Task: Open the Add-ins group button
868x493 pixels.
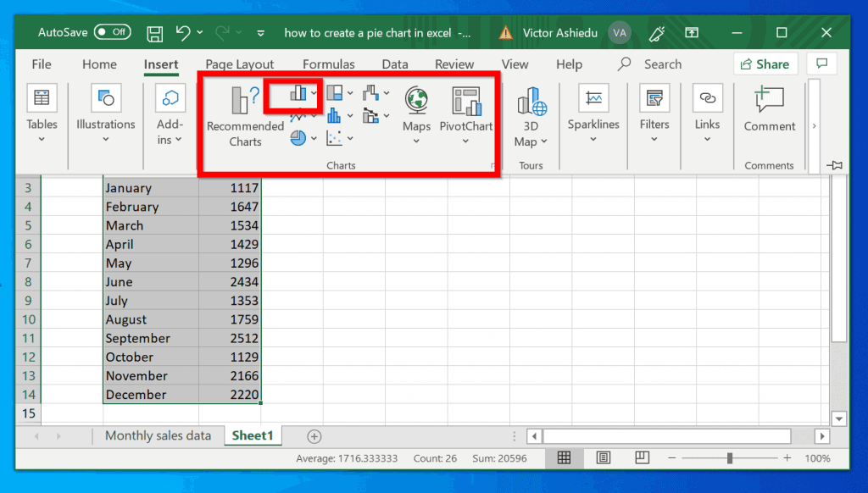Action: click(x=170, y=116)
